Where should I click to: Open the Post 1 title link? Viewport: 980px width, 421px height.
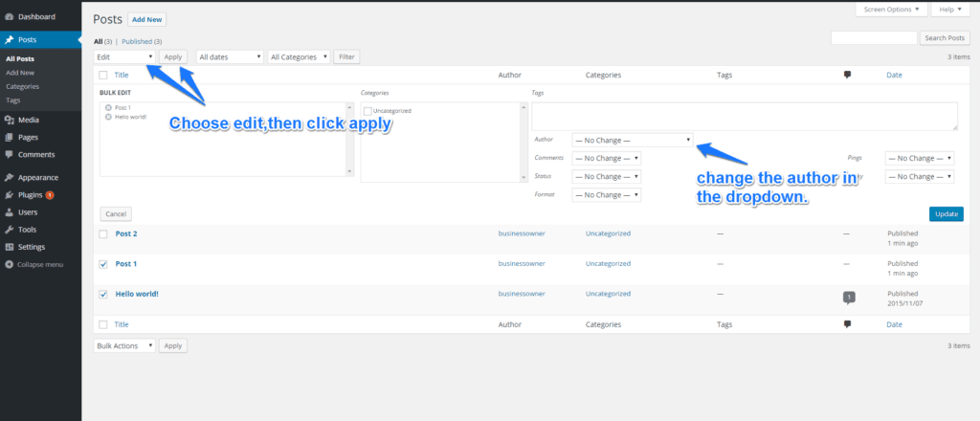point(126,263)
